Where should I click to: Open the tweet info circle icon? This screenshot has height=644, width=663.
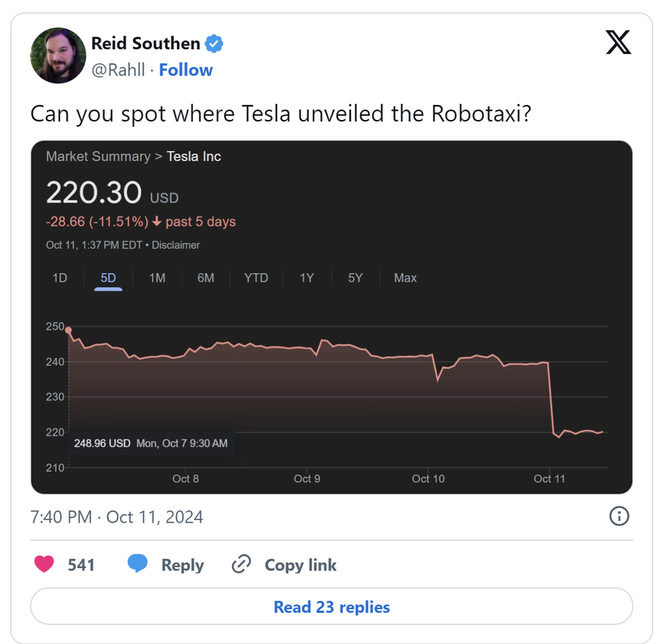(619, 516)
